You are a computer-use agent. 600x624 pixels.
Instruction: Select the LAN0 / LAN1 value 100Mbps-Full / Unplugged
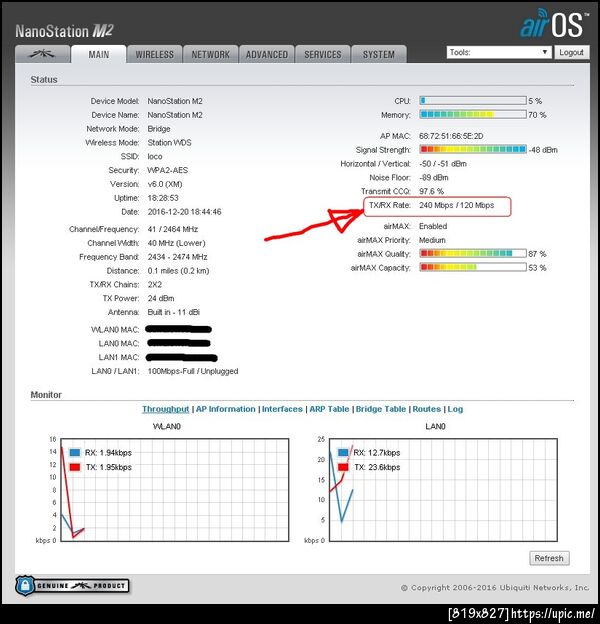[x=193, y=371]
